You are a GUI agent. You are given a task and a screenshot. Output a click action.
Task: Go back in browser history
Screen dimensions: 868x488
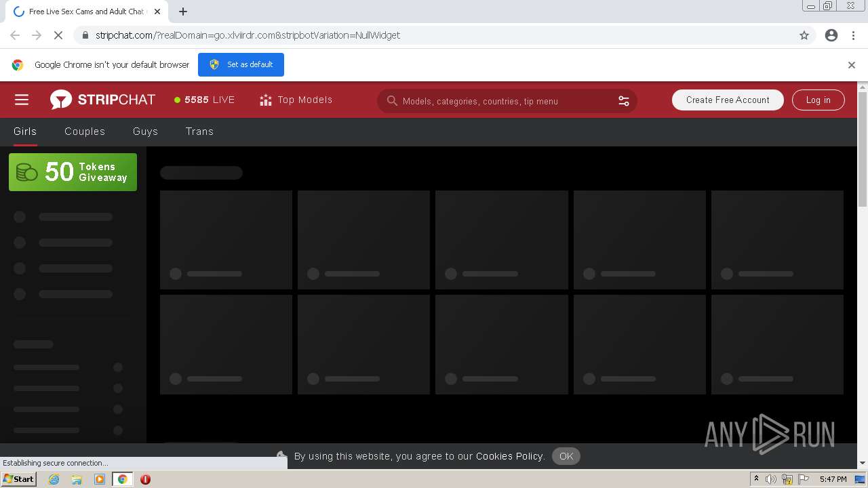tap(15, 35)
